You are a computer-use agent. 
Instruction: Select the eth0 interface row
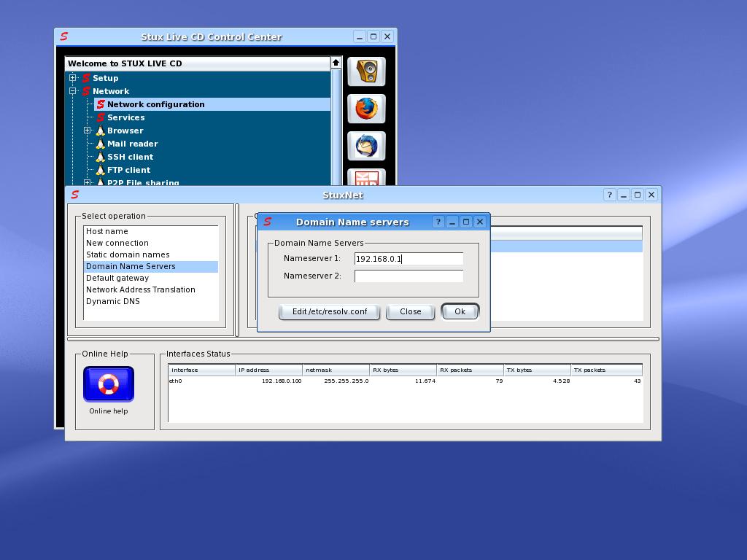click(x=405, y=381)
